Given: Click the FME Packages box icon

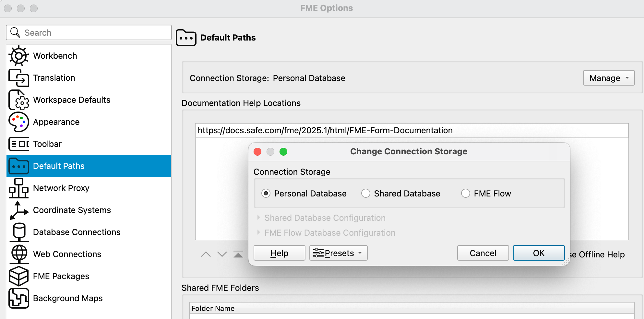Looking at the screenshot, I should pos(19,276).
